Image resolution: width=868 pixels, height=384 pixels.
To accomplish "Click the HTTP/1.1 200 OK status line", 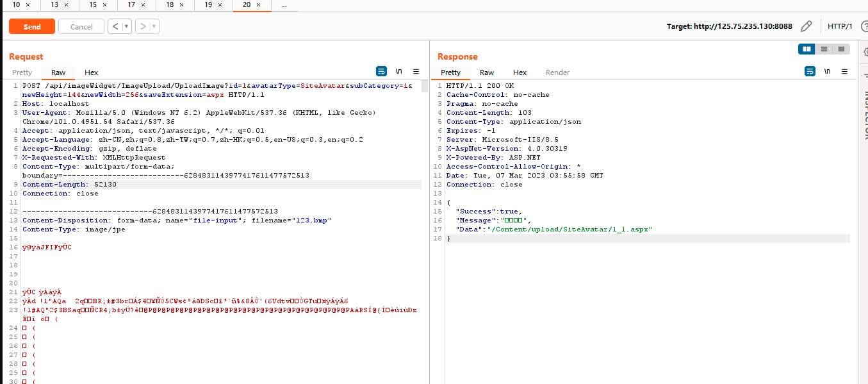I will click(480, 86).
